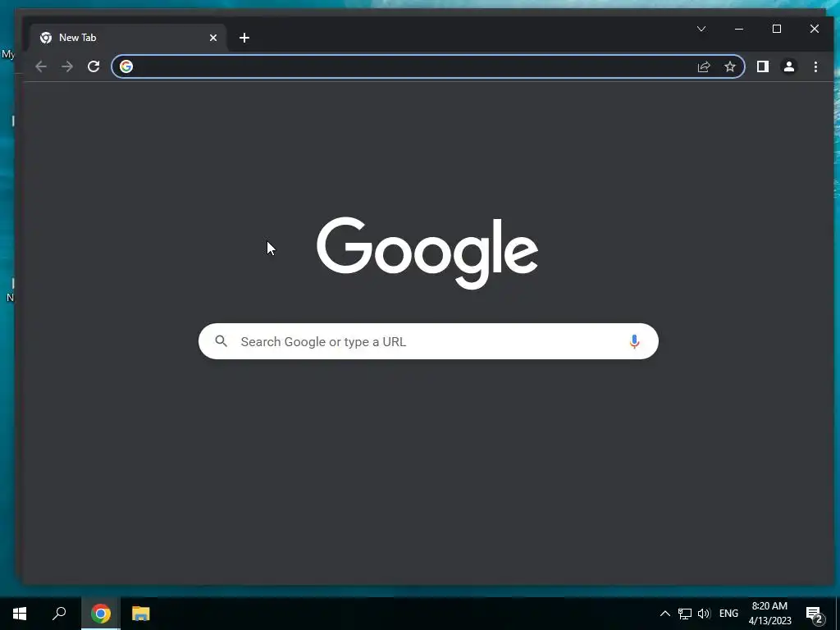Image resolution: width=840 pixels, height=630 pixels.
Task: Bookmark this tab with the star icon
Action: click(x=729, y=66)
